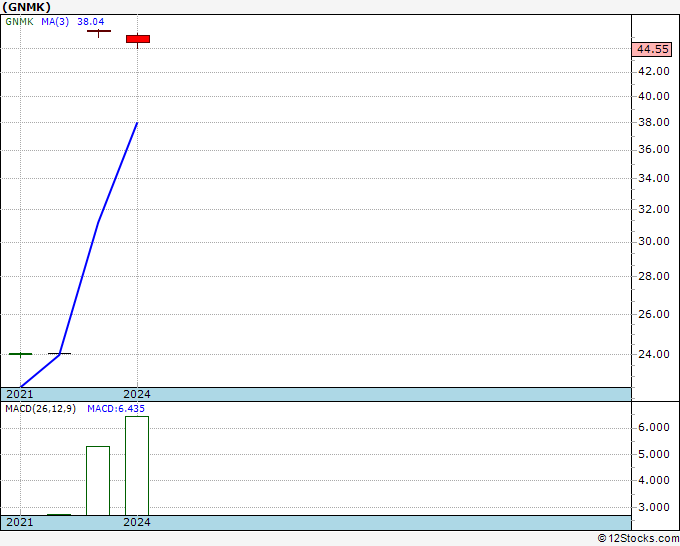Click the 5.000 MACD axis label
The height and width of the screenshot is (546, 680).
(654, 454)
